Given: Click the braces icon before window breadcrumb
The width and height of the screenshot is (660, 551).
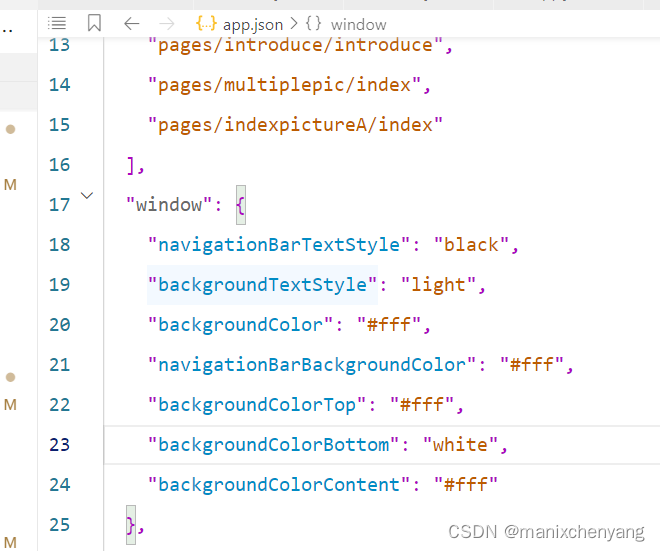Looking at the screenshot, I should coord(313,24).
